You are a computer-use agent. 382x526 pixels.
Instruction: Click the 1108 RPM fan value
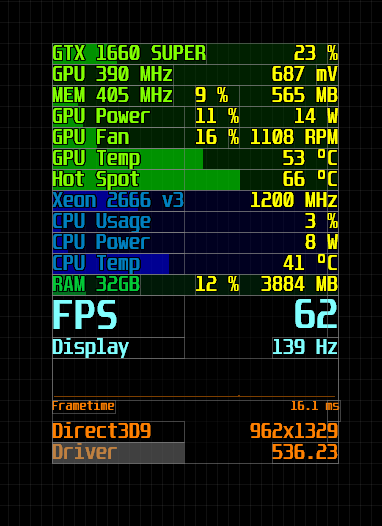coord(294,137)
